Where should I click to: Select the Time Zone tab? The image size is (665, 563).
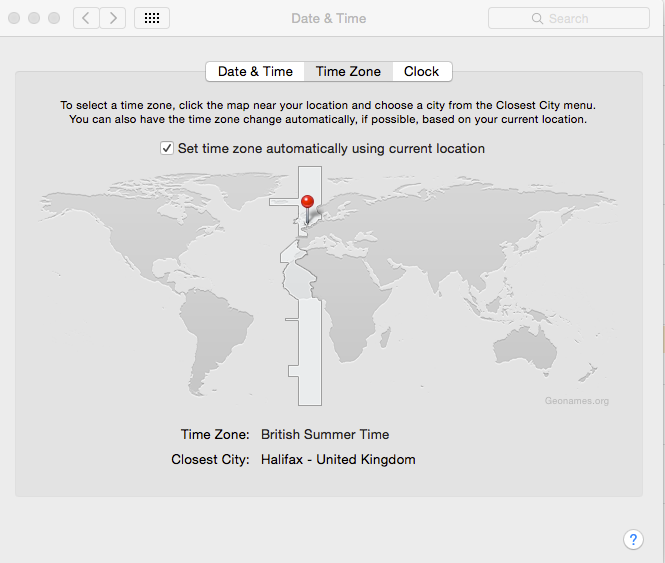[348, 71]
